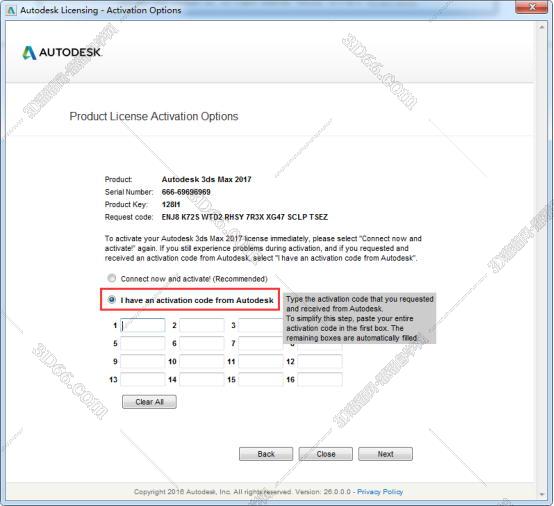Select I have an activation code option
This screenshot has height=506, width=554.
pos(112,300)
